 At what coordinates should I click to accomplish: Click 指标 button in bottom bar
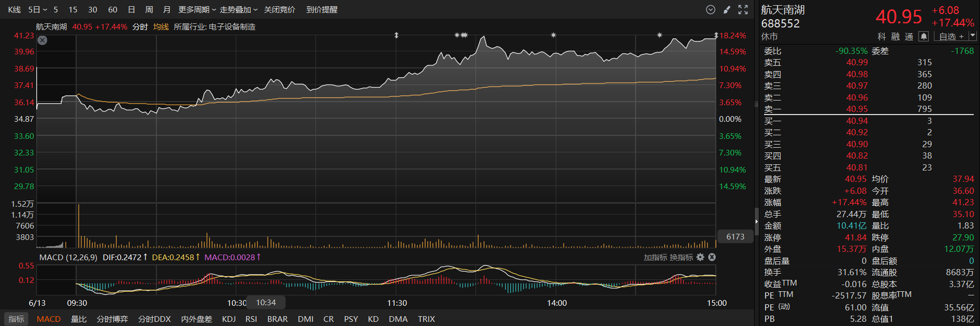(x=16, y=319)
